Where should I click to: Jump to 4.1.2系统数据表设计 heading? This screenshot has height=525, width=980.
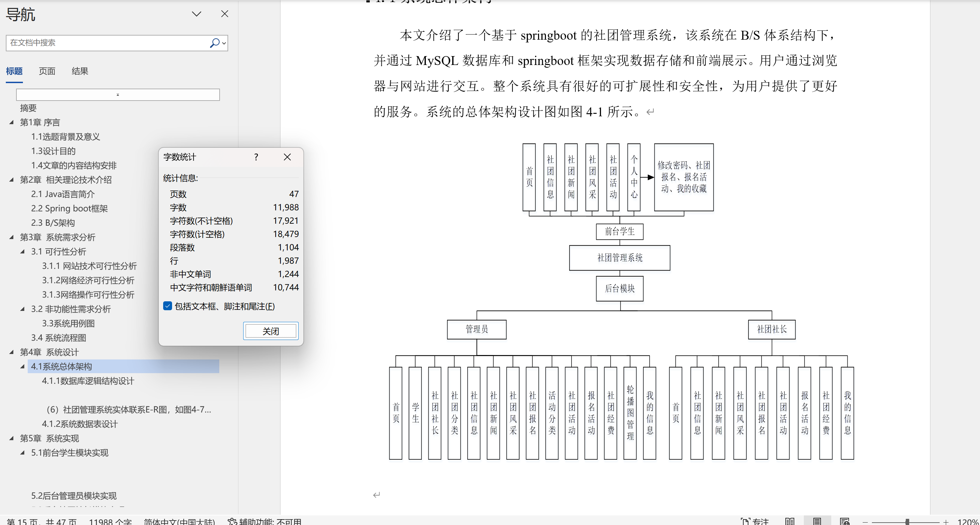[x=80, y=424]
